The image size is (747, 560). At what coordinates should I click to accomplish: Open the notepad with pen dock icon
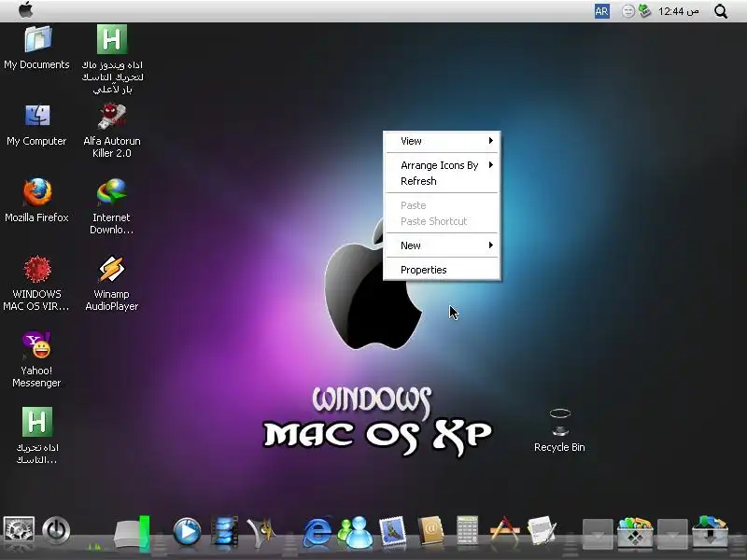click(543, 530)
